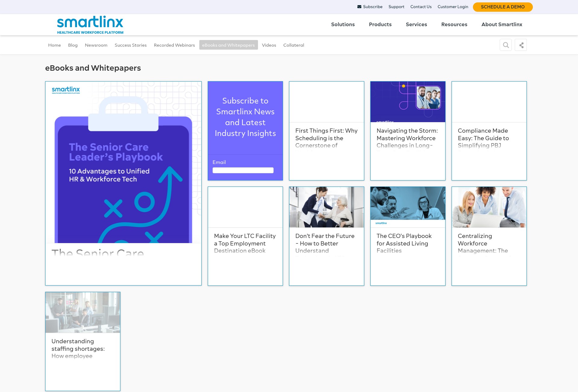Click the Subscribe to Smartlinx News heading
Image resolution: width=578 pixels, height=392 pixels.
[x=245, y=117]
